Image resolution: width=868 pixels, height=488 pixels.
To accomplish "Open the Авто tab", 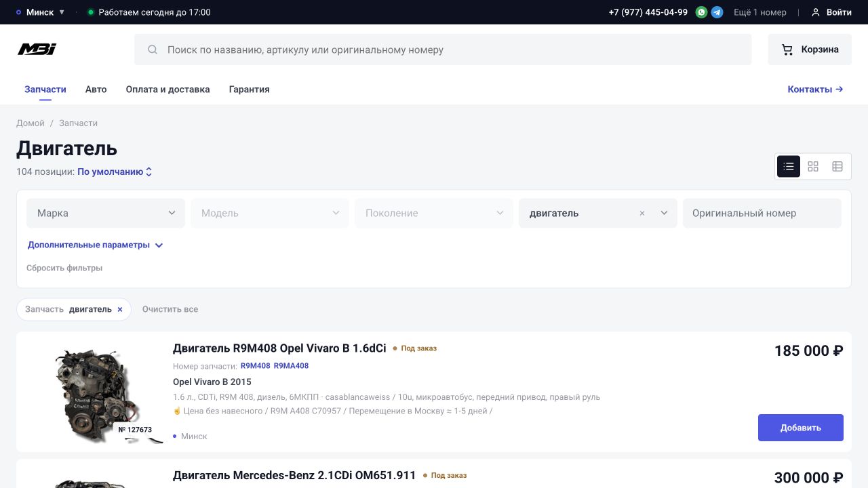I will (96, 89).
